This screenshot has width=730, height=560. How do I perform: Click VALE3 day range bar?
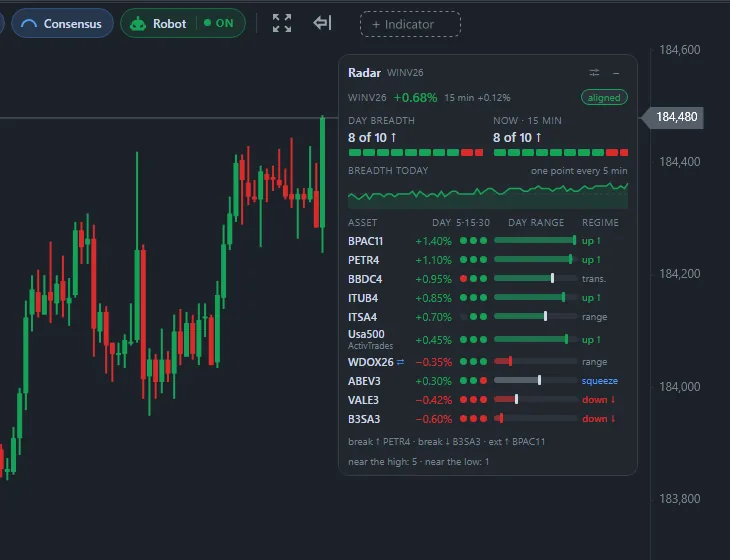click(535, 399)
